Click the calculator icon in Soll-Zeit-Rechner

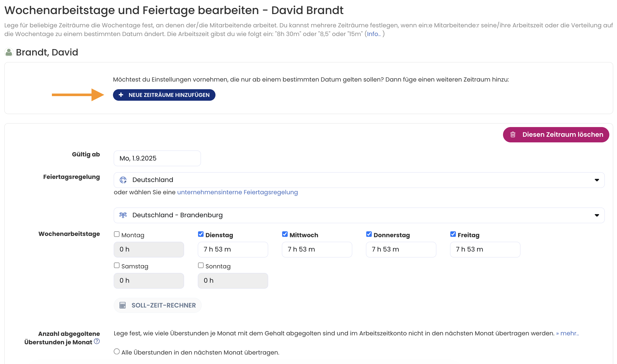(122, 305)
